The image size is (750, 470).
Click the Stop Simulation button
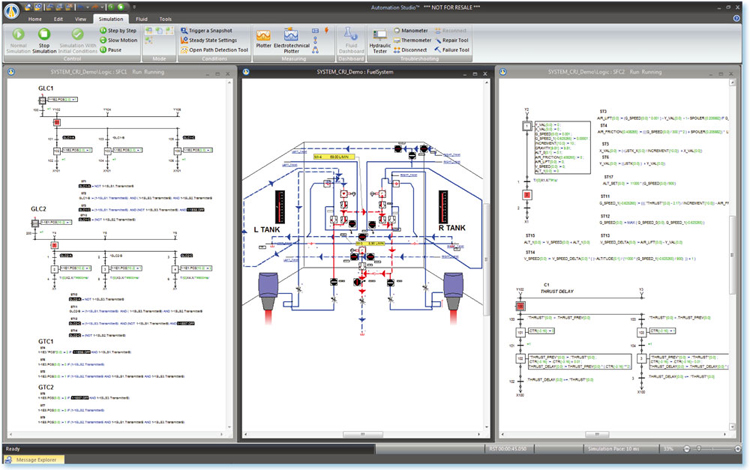coord(45,39)
